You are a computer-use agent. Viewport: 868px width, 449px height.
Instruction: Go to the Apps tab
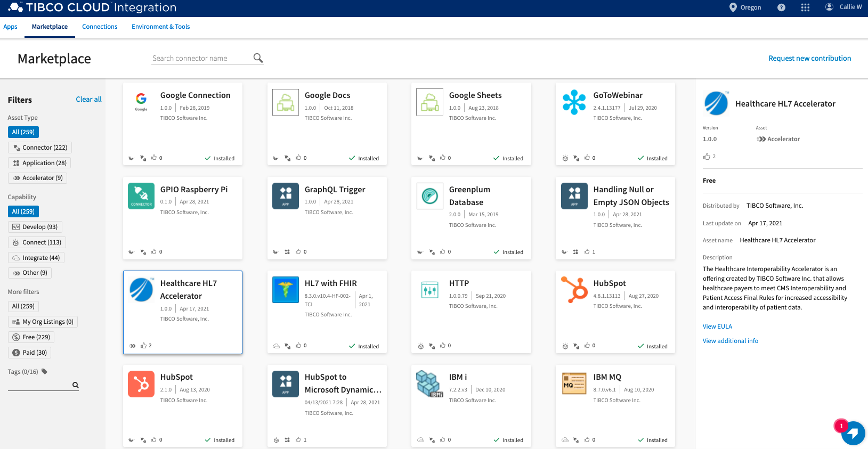click(x=10, y=27)
